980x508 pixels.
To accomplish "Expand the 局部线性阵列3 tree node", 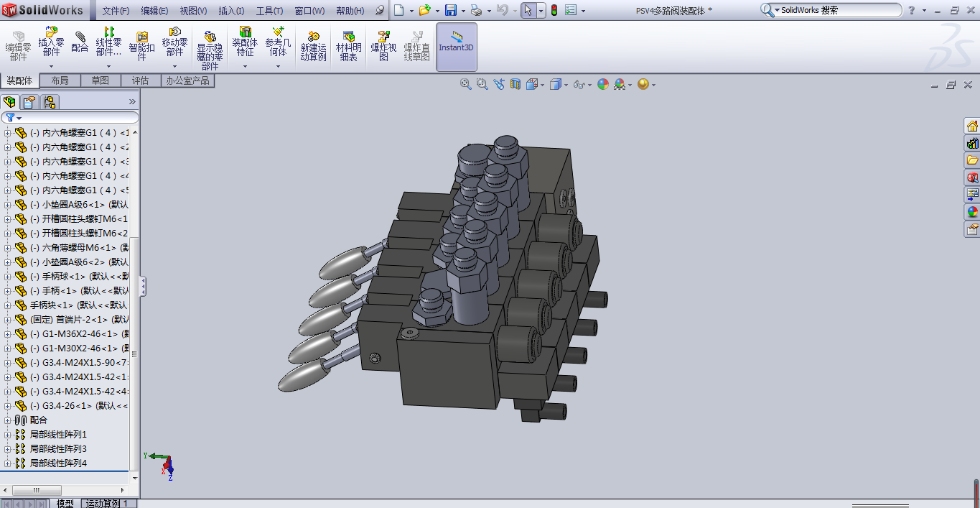I will pos(7,448).
